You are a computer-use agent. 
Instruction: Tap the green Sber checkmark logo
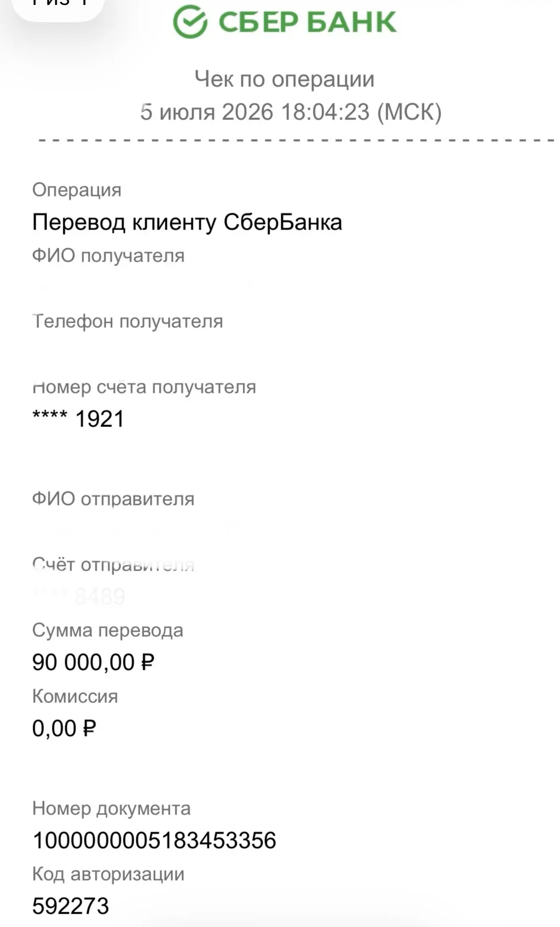coord(190,21)
